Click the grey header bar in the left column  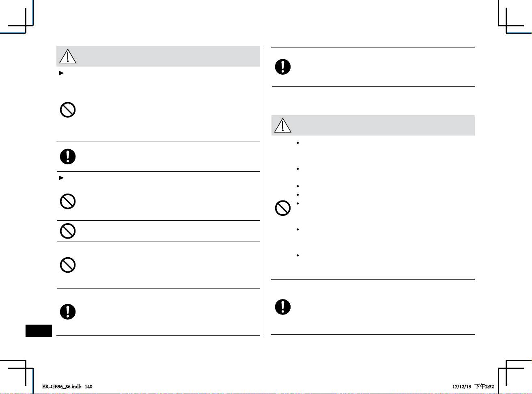click(158, 56)
